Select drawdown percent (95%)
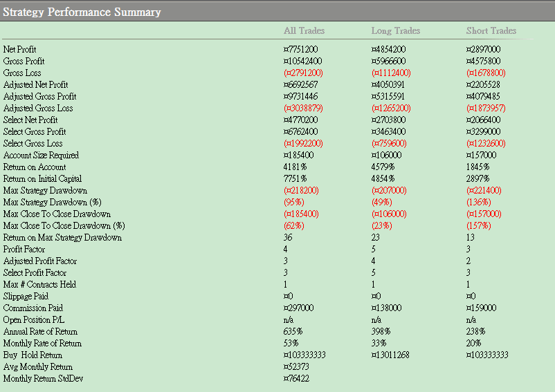This screenshot has height=392, width=555. (294, 202)
